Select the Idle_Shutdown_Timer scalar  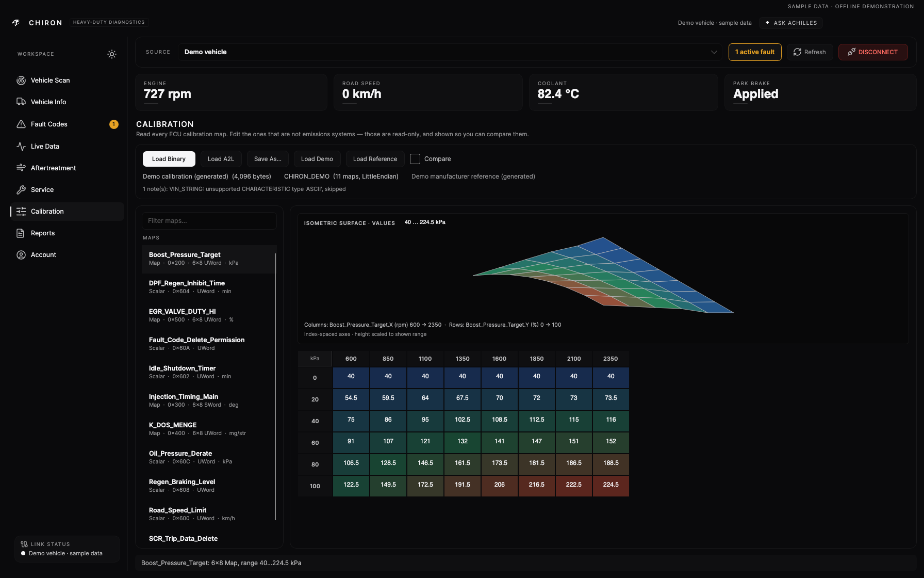[209, 373]
